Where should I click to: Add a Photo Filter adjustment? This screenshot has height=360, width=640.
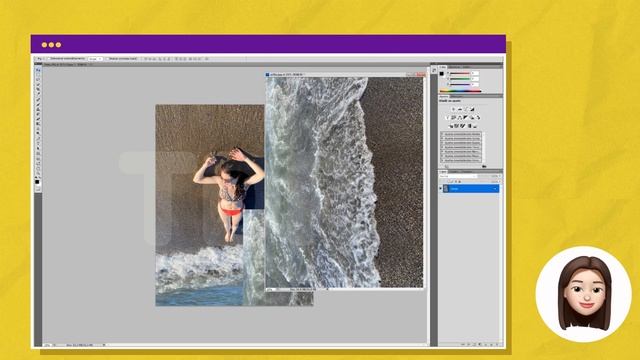[472, 118]
